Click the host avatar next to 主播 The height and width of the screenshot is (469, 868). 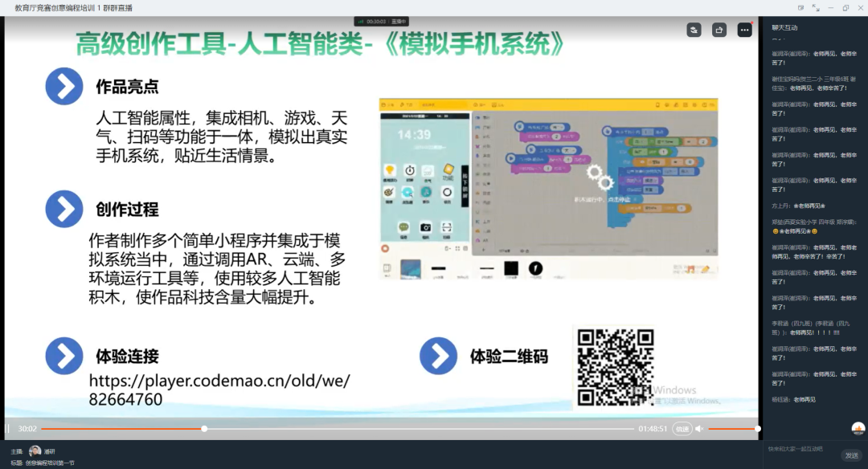point(35,451)
